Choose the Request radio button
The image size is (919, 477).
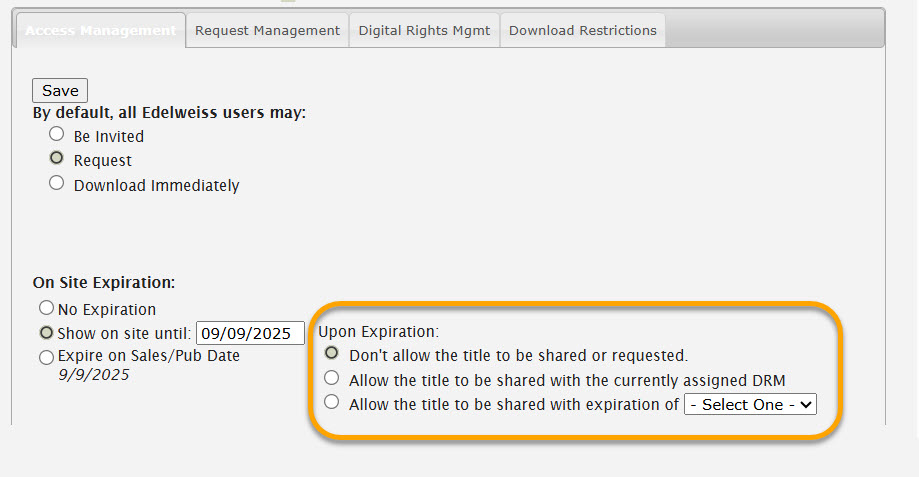56,158
